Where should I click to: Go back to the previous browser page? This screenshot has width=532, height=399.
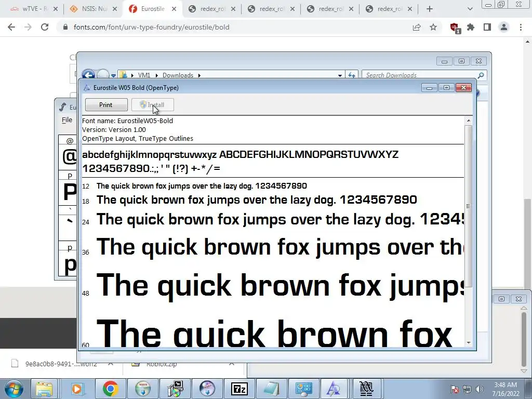tap(11, 27)
